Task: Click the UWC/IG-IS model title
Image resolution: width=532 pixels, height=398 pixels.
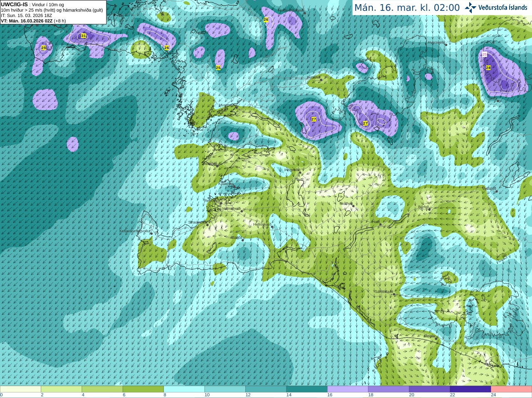Action: (14, 5)
